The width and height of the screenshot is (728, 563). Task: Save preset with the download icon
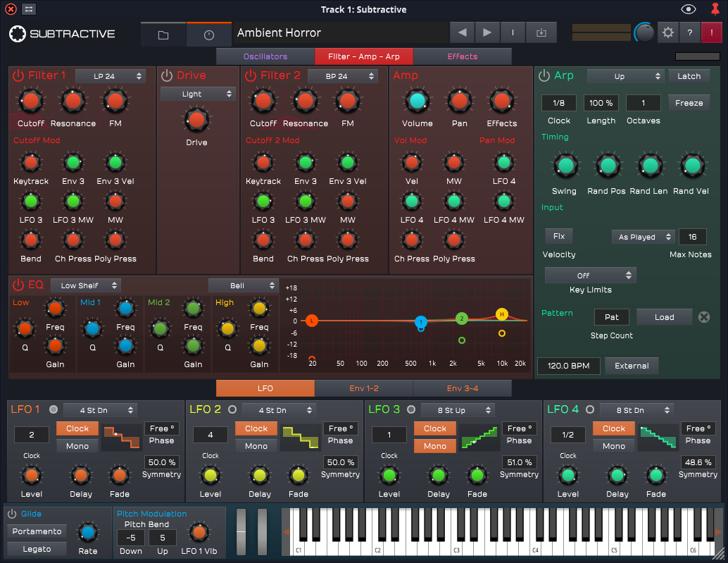(541, 32)
